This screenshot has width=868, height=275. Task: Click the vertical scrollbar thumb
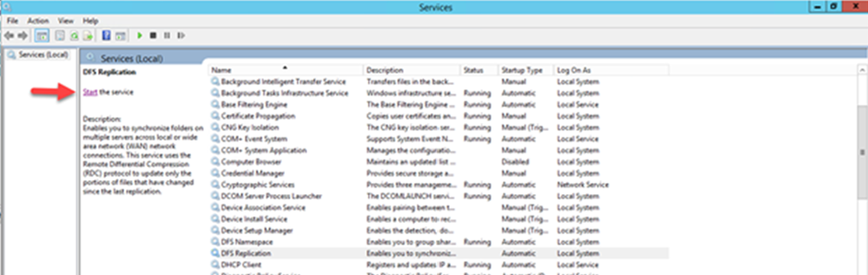pos(862,144)
